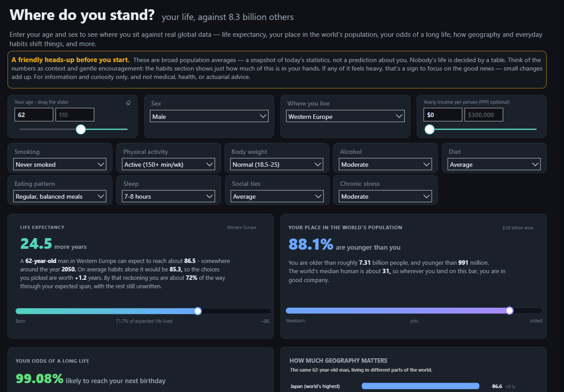
Task: Open the Where you live dropdown
Action: click(x=345, y=116)
